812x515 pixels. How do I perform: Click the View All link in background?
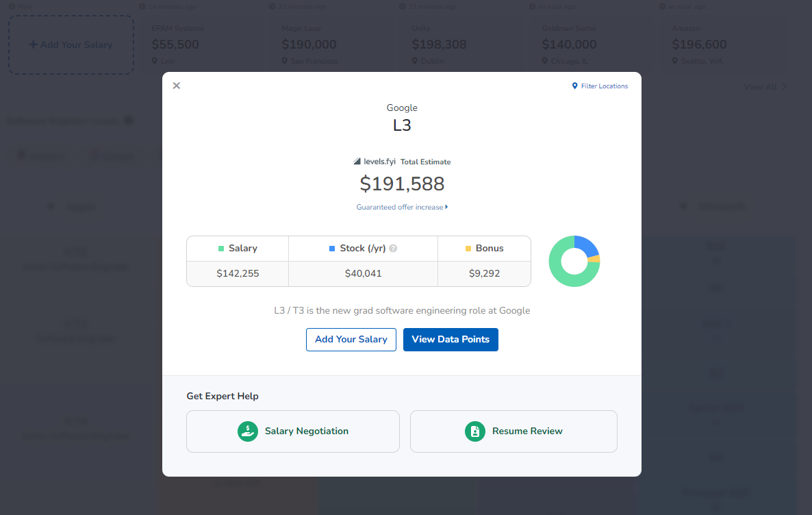click(760, 86)
